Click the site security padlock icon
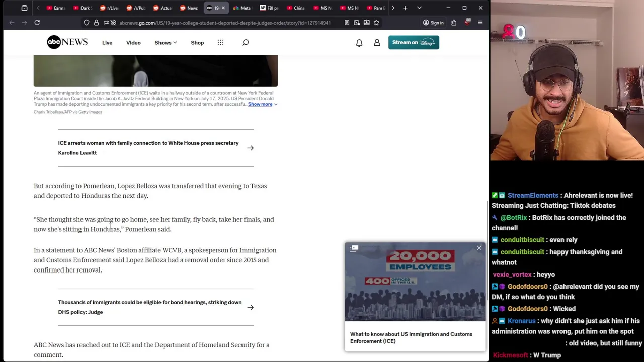Screen dimensions: 644x362 click(x=96, y=23)
